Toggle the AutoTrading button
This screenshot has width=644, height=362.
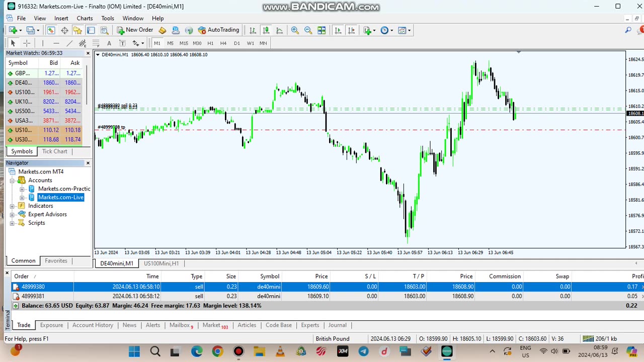click(219, 30)
